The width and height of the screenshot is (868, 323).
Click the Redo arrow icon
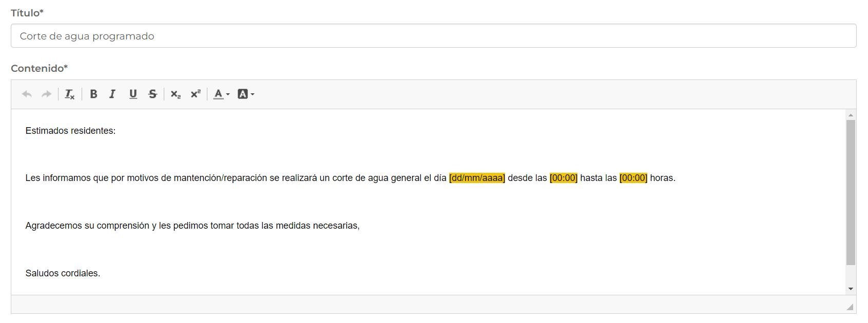coord(46,94)
